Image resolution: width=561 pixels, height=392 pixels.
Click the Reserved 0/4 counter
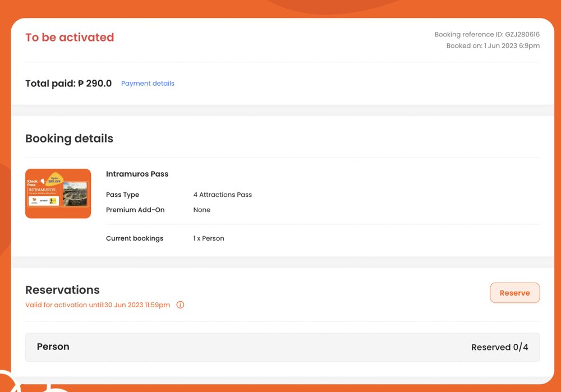click(499, 347)
